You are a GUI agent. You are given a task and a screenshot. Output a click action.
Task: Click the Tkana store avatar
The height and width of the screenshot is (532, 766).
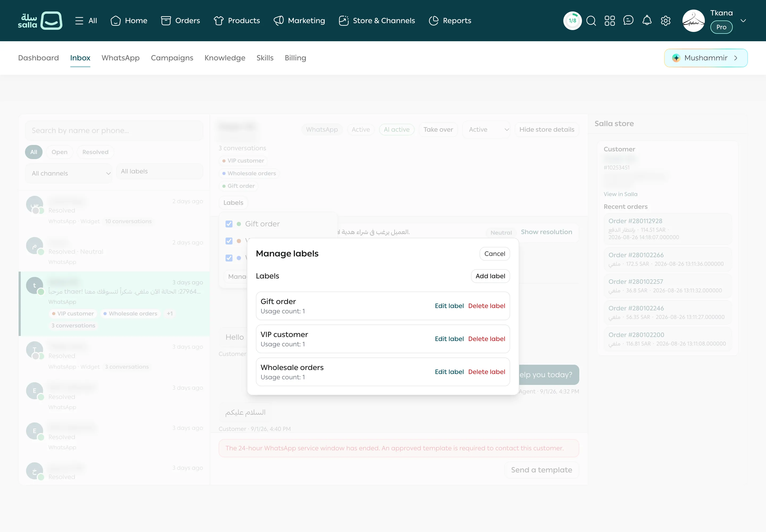click(693, 21)
